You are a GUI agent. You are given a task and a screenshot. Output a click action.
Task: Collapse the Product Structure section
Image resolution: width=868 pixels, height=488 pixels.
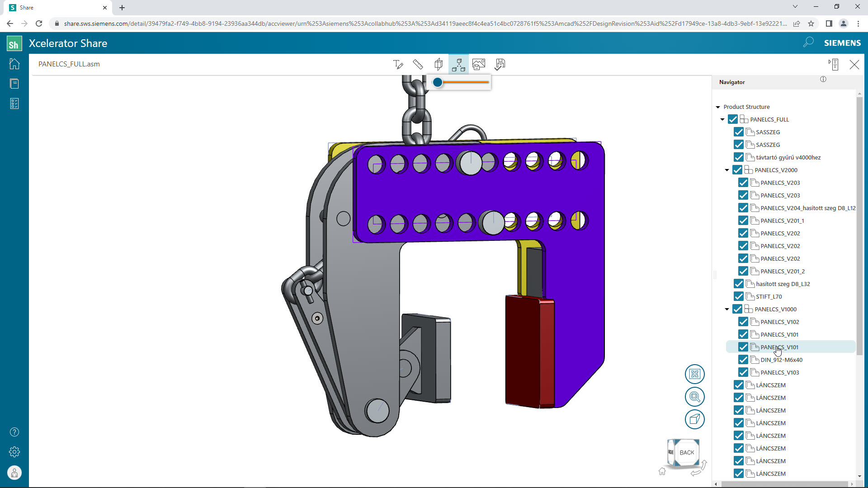point(718,107)
